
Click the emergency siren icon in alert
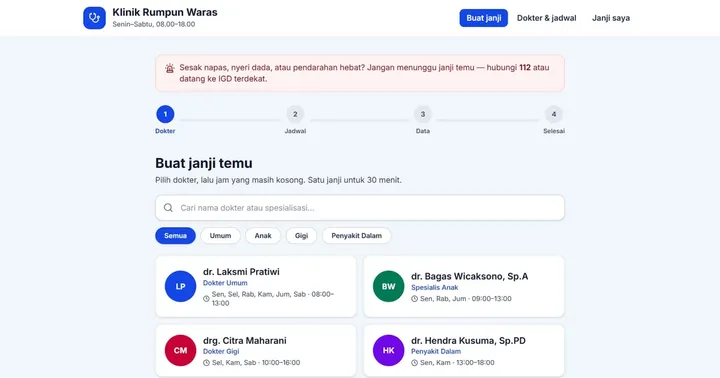point(170,68)
